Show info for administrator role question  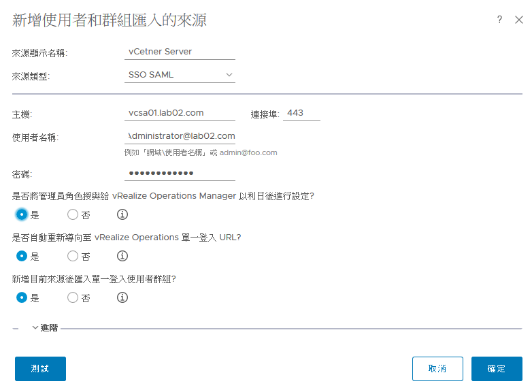122,214
